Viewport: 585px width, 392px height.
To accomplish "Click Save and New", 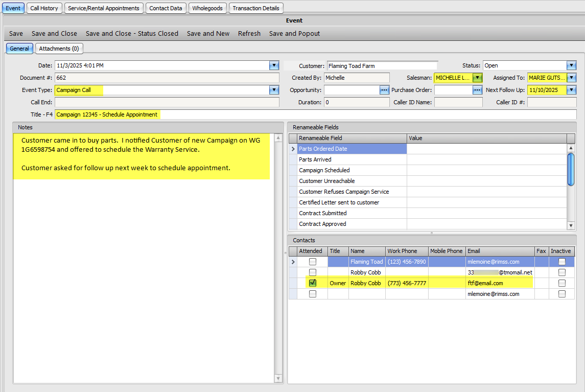I will tap(208, 34).
